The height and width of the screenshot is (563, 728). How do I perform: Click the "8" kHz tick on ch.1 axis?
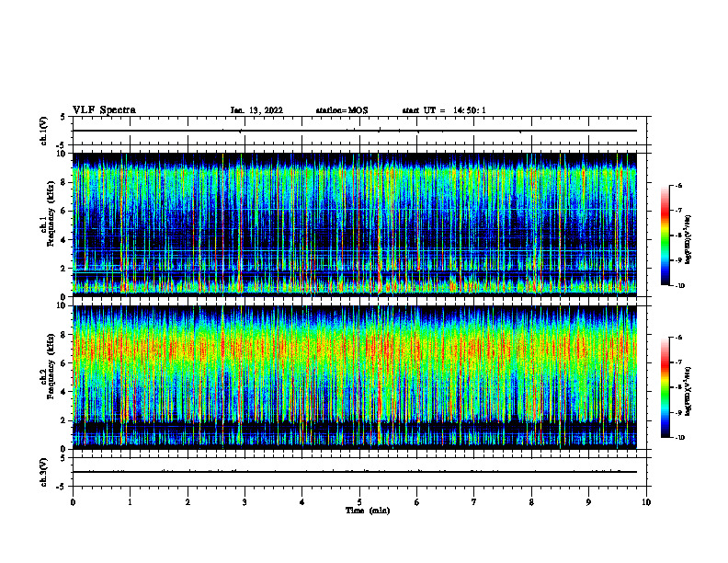[x=64, y=182]
